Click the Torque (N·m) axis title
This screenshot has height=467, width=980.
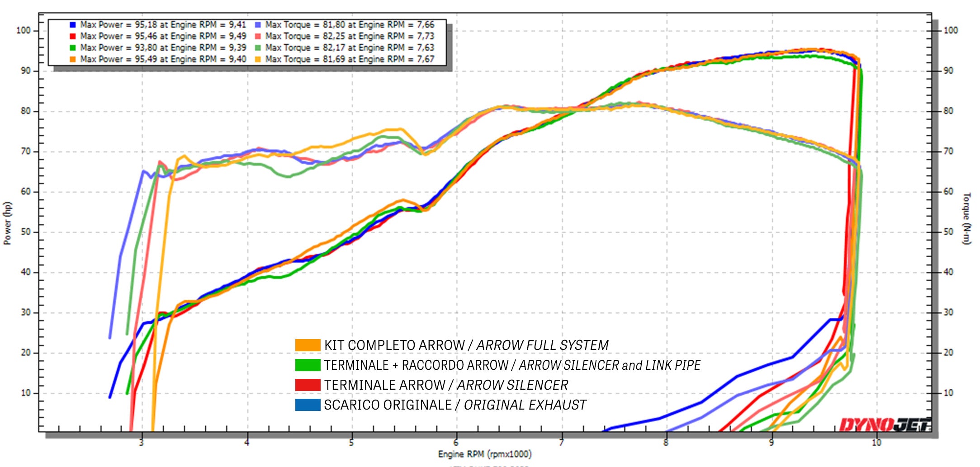click(966, 219)
